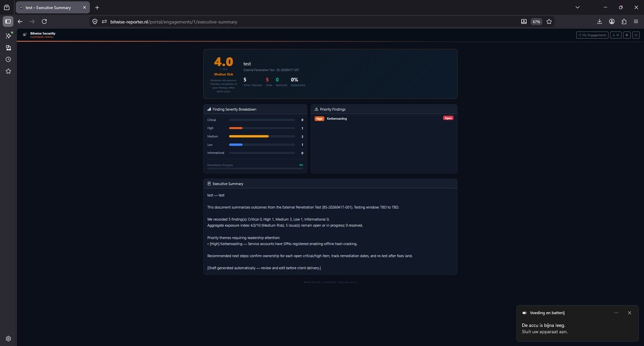Open a new browser tab
This screenshot has width=644, height=346.
click(97, 8)
